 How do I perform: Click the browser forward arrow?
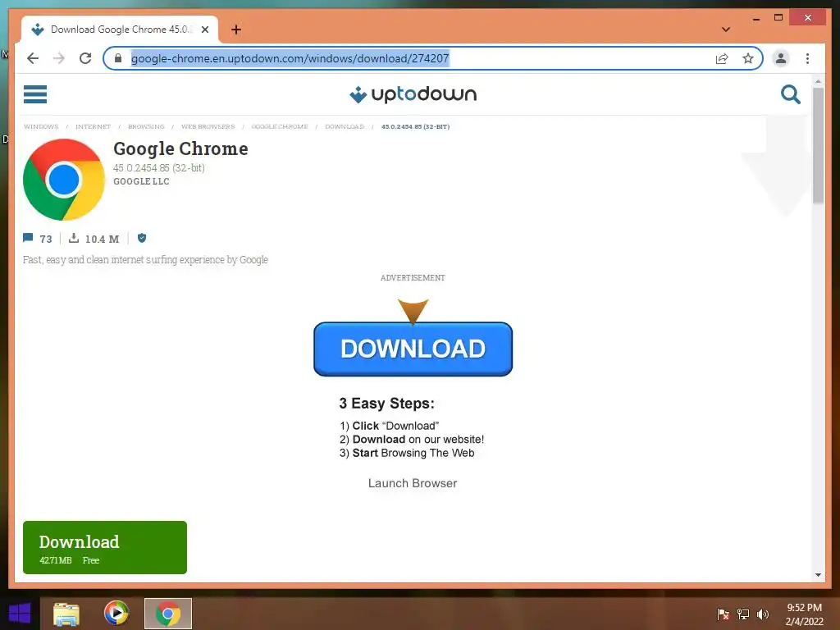tap(59, 58)
